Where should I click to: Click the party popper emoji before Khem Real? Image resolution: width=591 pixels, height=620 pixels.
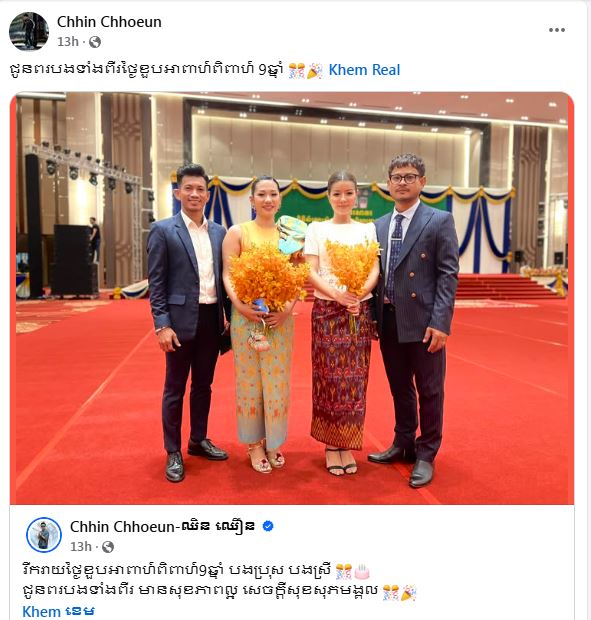pyautogui.click(x=315, y=70)
